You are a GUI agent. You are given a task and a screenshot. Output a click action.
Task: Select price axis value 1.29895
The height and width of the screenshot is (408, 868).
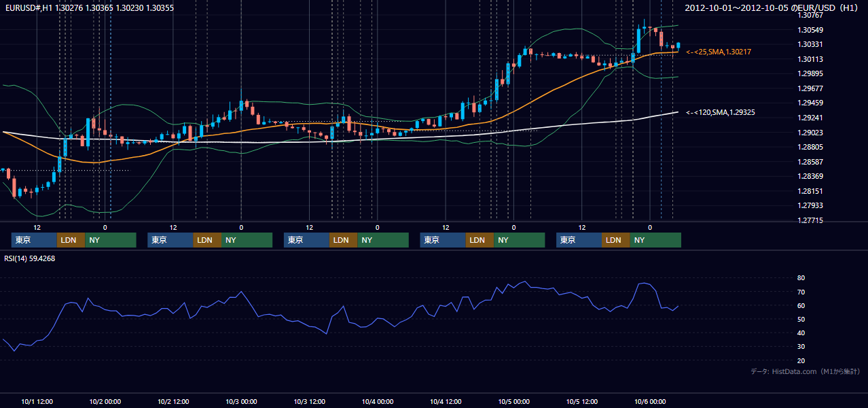(810, 73)
